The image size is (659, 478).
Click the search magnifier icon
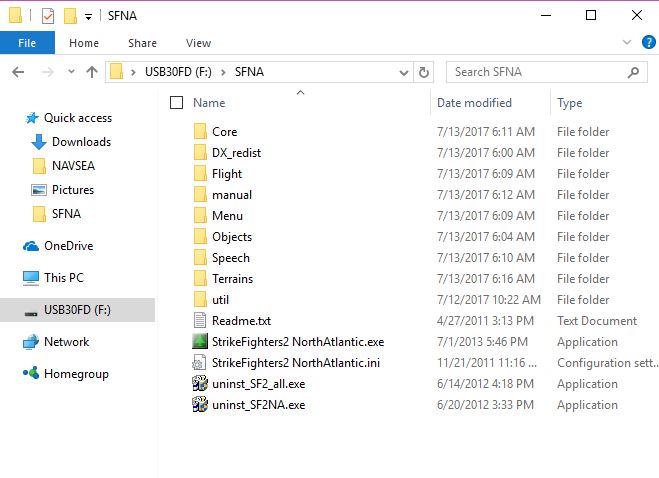coord(634,72)
